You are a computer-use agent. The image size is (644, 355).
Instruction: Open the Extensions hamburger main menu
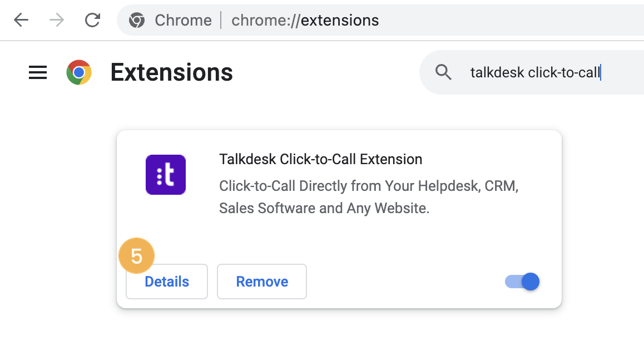point(38,73)
